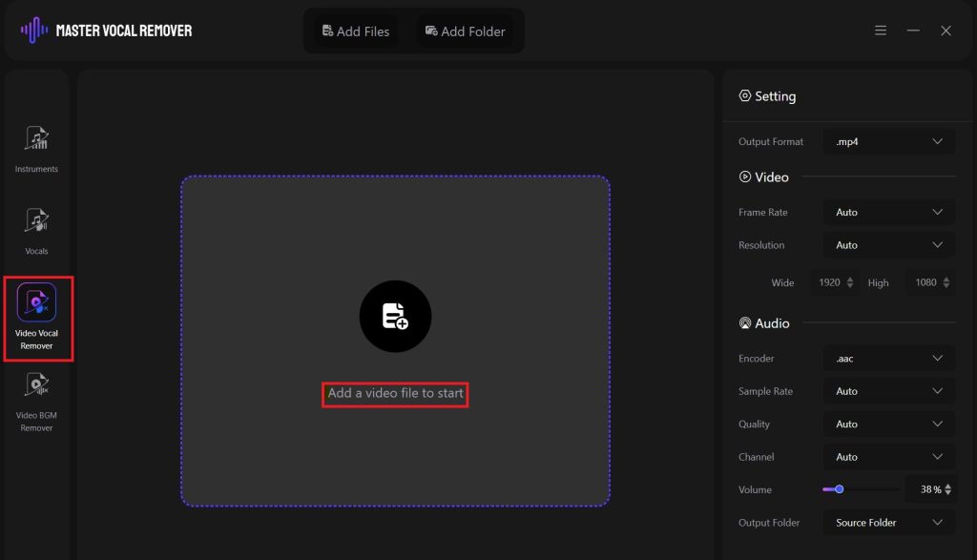The height and width of the screenshot is (560, 977).
Task: Click the Audio section headphone icon
Action: (x=743, y=322)
